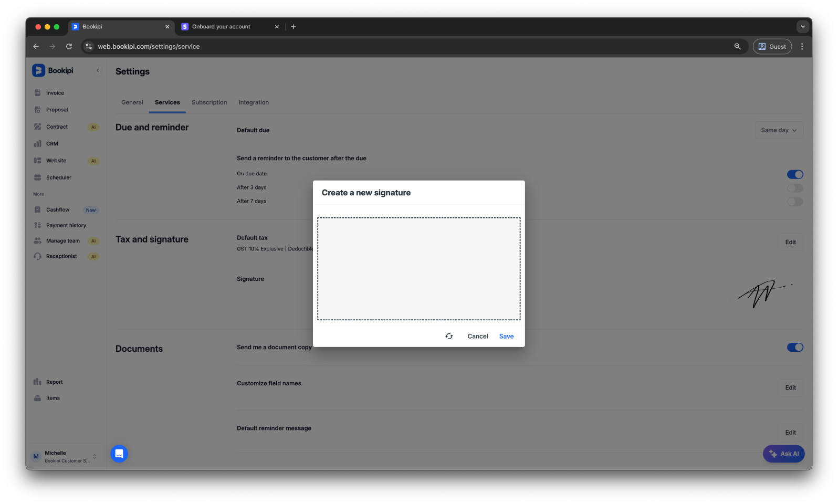
Task: Open the browser three-dot menu
Action: [802, 46]
